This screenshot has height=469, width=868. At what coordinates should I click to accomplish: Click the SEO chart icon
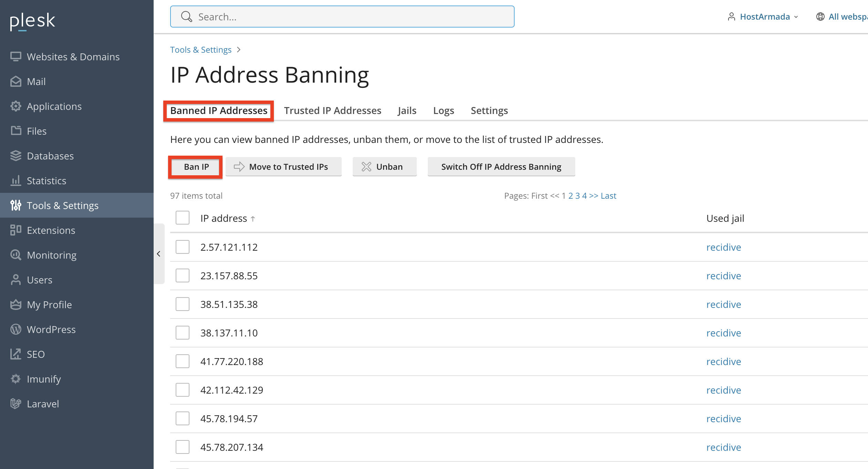pyautogui.click(x=16, y=354)
